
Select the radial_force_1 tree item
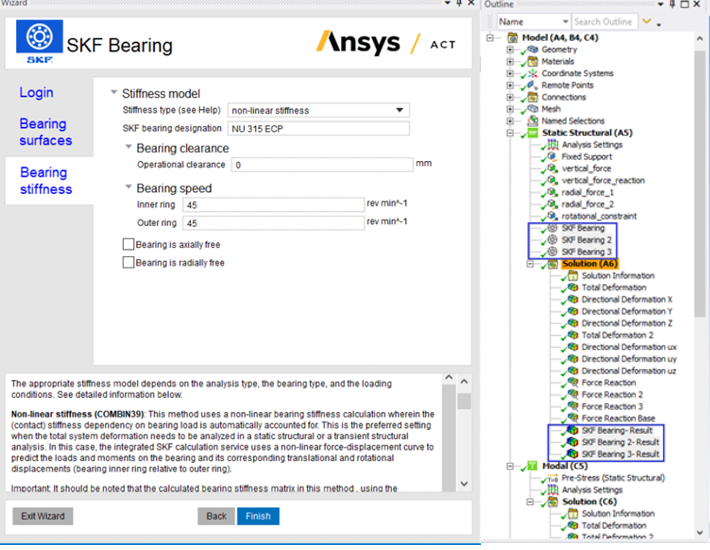point(588,192)
